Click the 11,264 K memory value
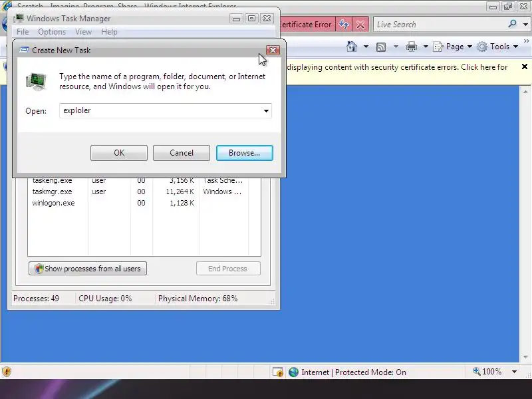 point(180,192)
